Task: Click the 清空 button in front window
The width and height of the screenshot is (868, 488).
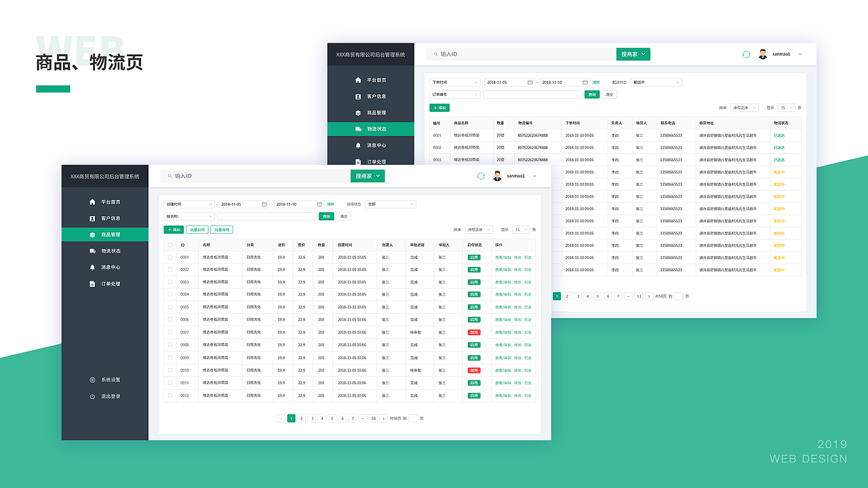Action: pos(344,216)
